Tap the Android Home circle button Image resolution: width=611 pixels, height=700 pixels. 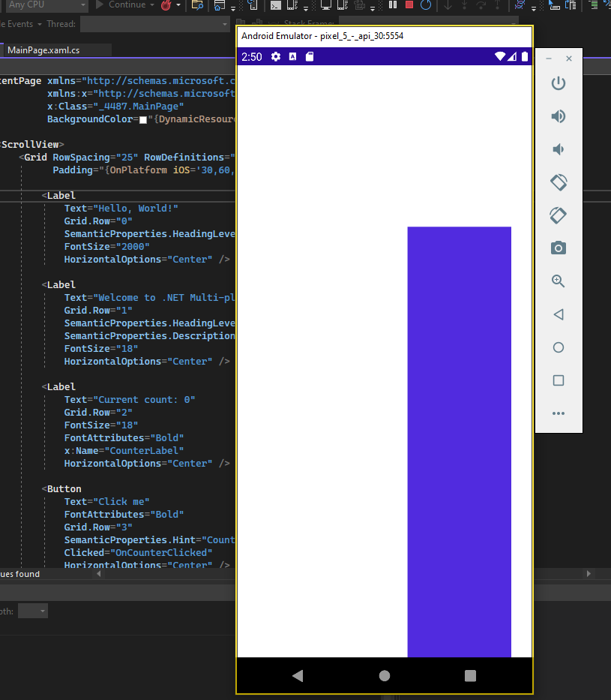pos(384,676)
